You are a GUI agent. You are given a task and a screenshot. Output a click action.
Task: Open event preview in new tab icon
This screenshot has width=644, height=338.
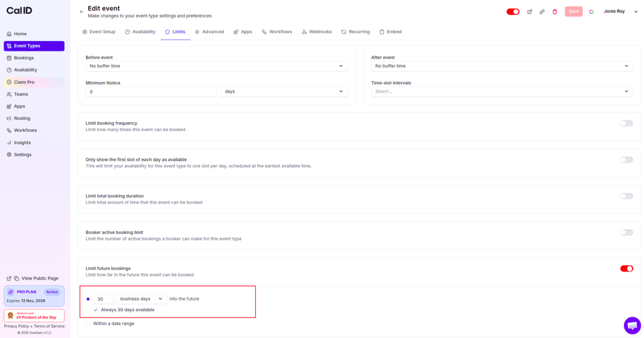(x=529, y=12)
